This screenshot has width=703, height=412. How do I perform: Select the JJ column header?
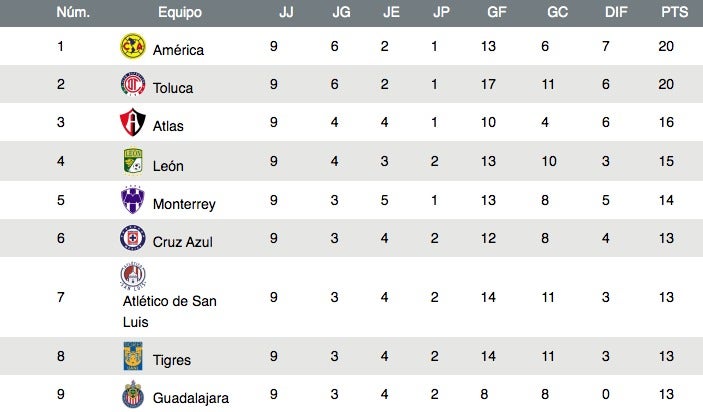point(286,12)
